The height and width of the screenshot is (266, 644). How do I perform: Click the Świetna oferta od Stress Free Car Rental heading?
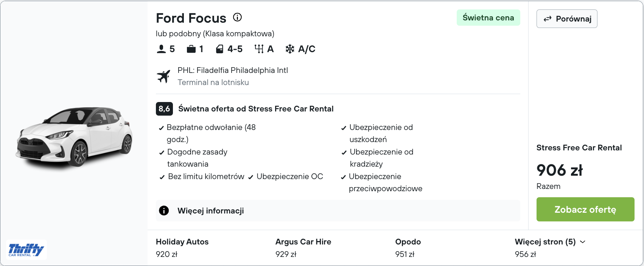point(256,109)
